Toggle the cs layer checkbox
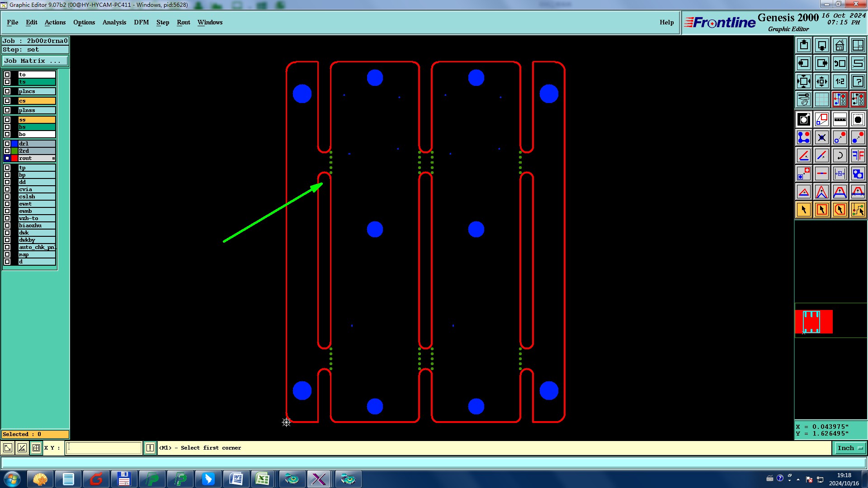Viewport: 868px width, 488px height. (x=7, y=101)
